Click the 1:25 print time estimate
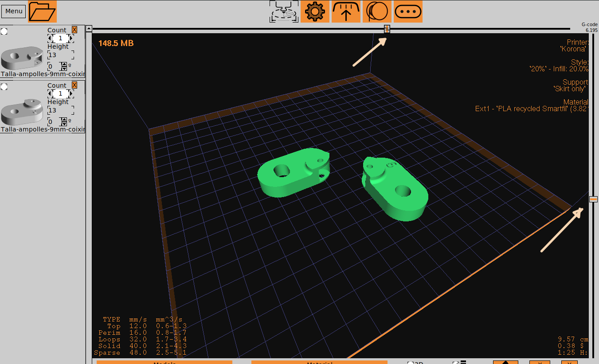The height and width of the screenshot is (364, 599). tap(573, 353)
